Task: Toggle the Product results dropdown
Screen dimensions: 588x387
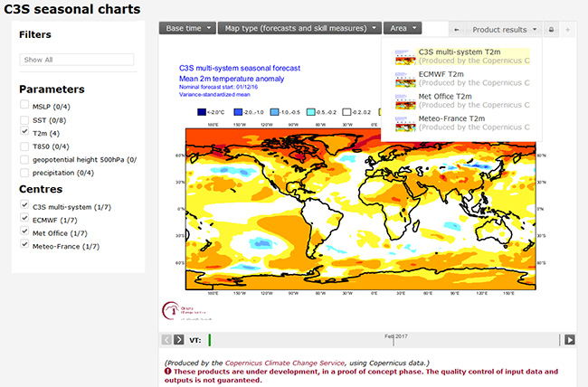Action: tap(504, 30)
